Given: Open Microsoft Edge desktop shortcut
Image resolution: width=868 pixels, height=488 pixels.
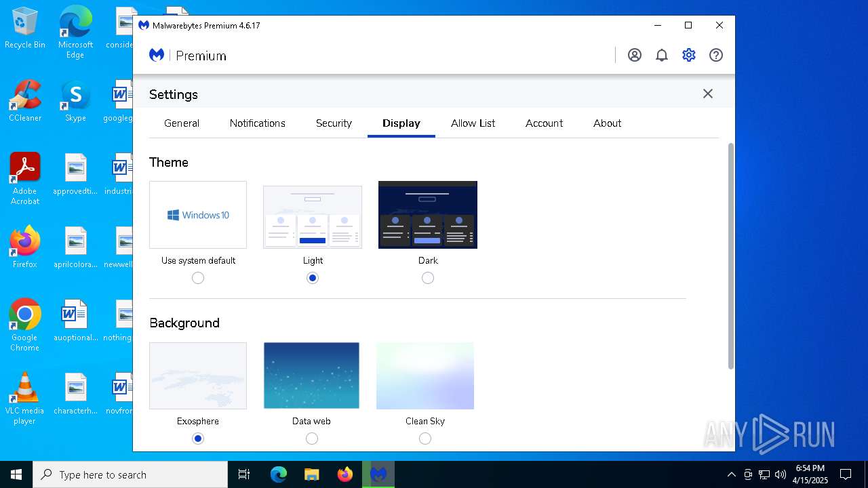Looking at the screenshot, I should click(75, 33).
